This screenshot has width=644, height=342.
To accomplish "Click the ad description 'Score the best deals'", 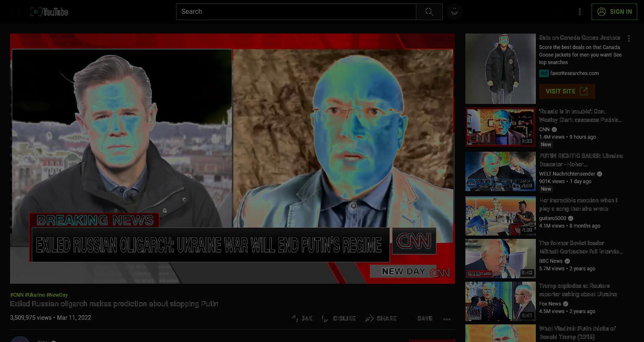I will [580, 55].
